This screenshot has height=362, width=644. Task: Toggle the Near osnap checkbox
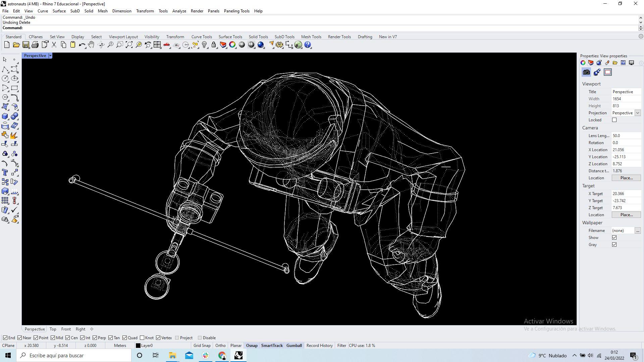click(19, 338)
